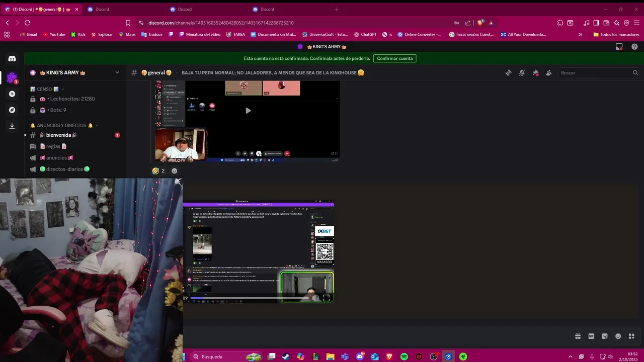Switch to the third Discord browser tab

[205, 9]
